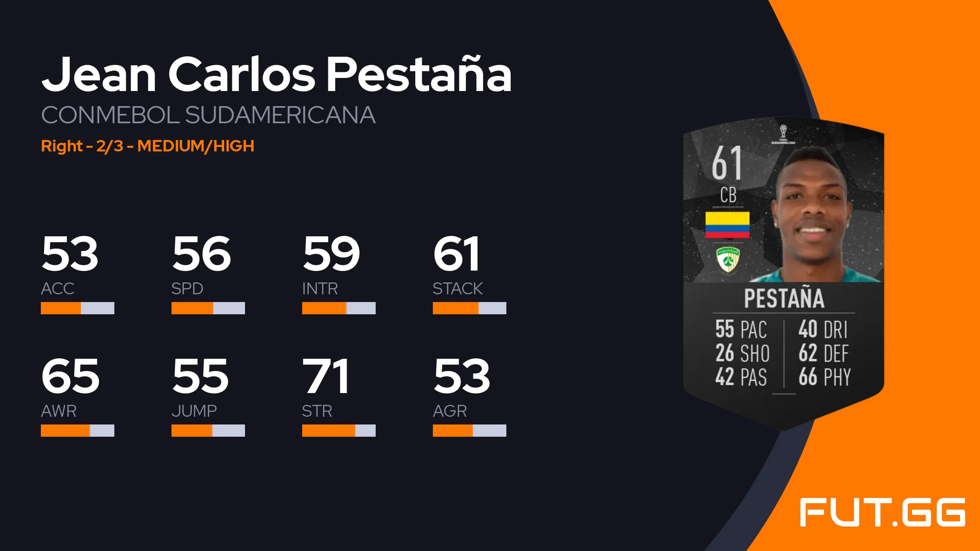Click the CONMEBOL SUDAMERICANA subtitle

point(208,115)
